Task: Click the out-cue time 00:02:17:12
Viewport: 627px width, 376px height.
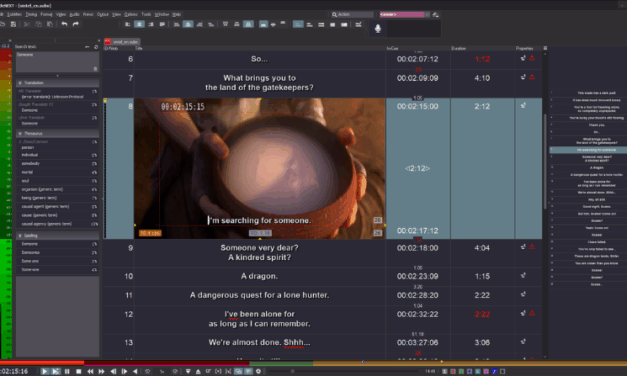Action: coord(417,231)
